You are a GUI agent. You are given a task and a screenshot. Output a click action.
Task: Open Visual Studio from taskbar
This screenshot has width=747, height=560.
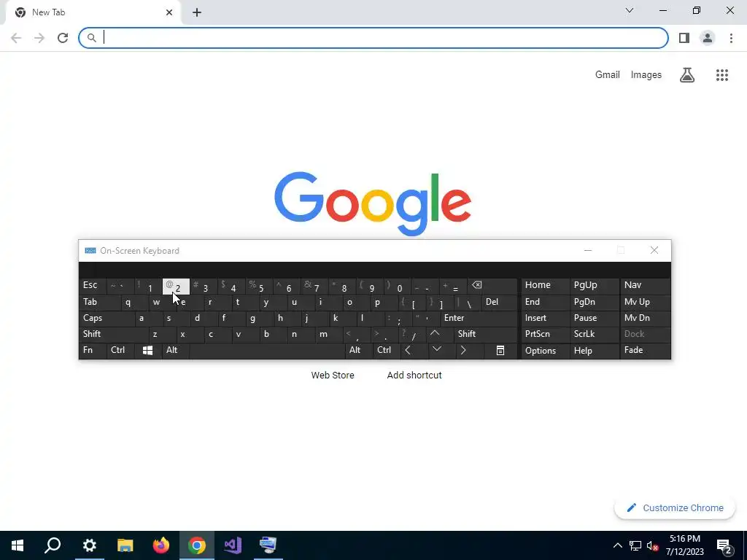233,545
